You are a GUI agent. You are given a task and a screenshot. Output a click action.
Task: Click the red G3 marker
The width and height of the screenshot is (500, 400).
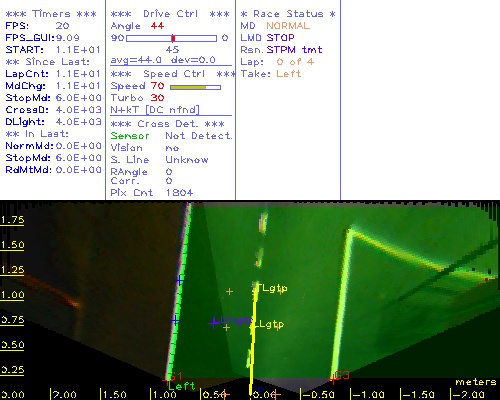pos(342,375)
